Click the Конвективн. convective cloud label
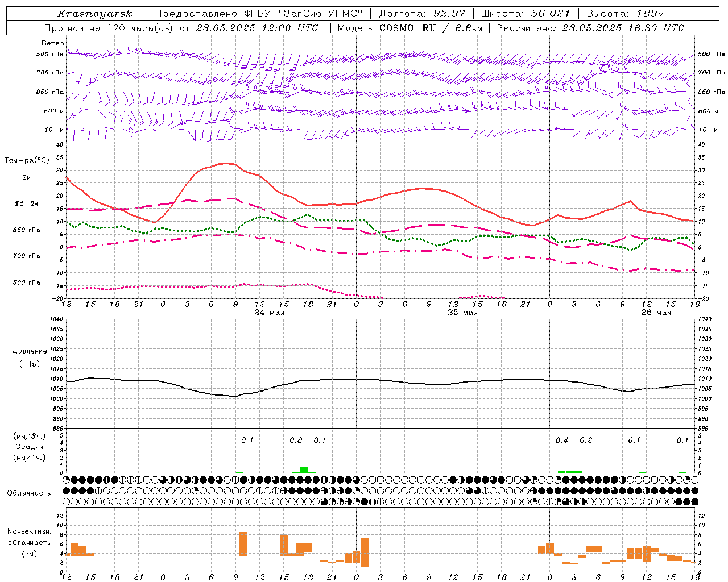Screen dimensions: 728x582 click(29, 531)
